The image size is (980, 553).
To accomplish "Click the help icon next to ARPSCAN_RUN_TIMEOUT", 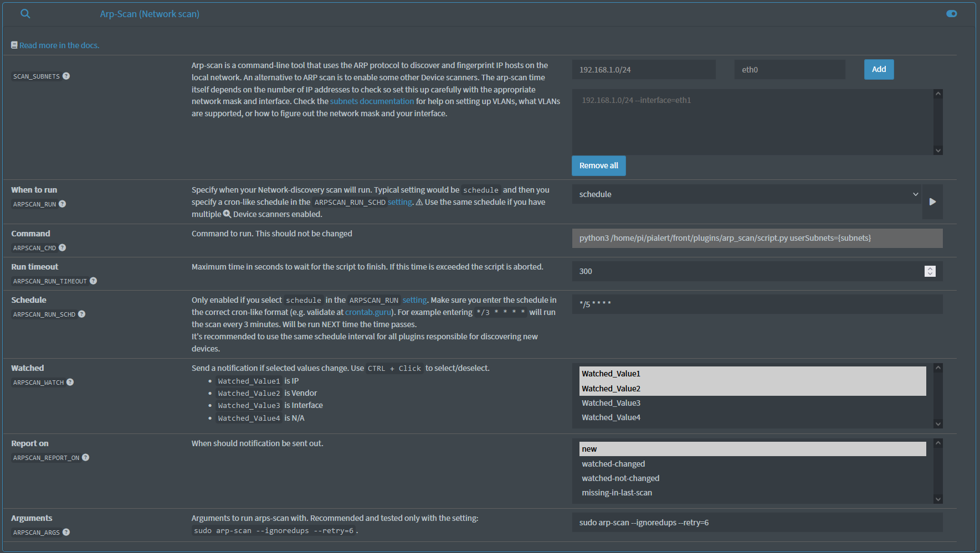I will (94, 281).
